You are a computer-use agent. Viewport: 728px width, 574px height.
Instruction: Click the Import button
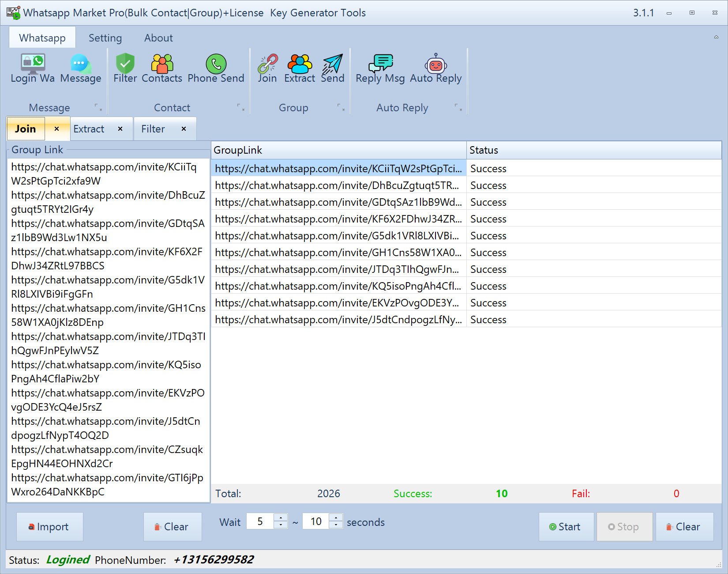point(49,527)
